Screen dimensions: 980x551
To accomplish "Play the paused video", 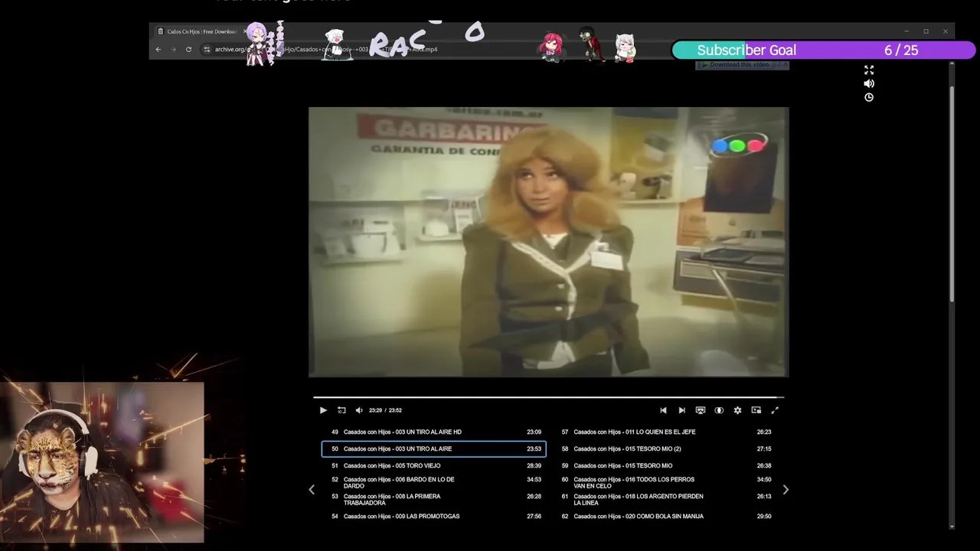I will coord(323,410).
